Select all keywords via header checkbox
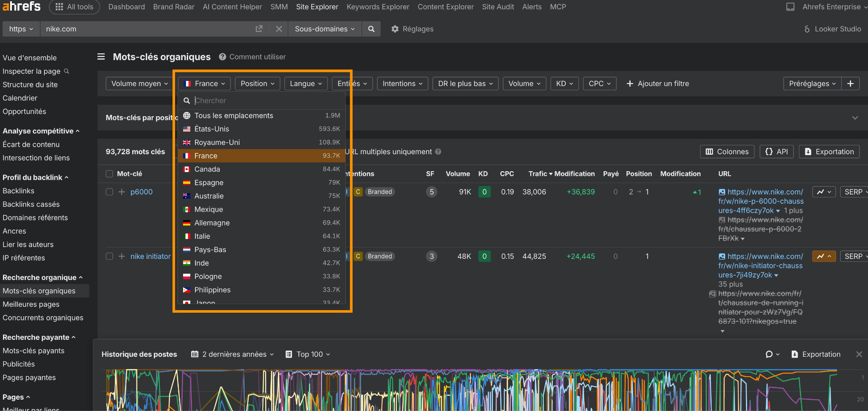Image resolution: width=868 pixels, height=411 pixels. (x=109, y=174)
